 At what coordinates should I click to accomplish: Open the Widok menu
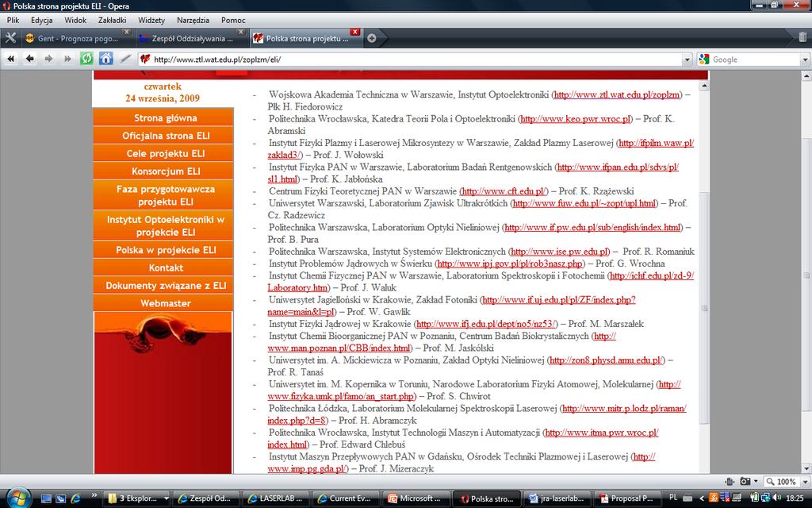(75, 20)
